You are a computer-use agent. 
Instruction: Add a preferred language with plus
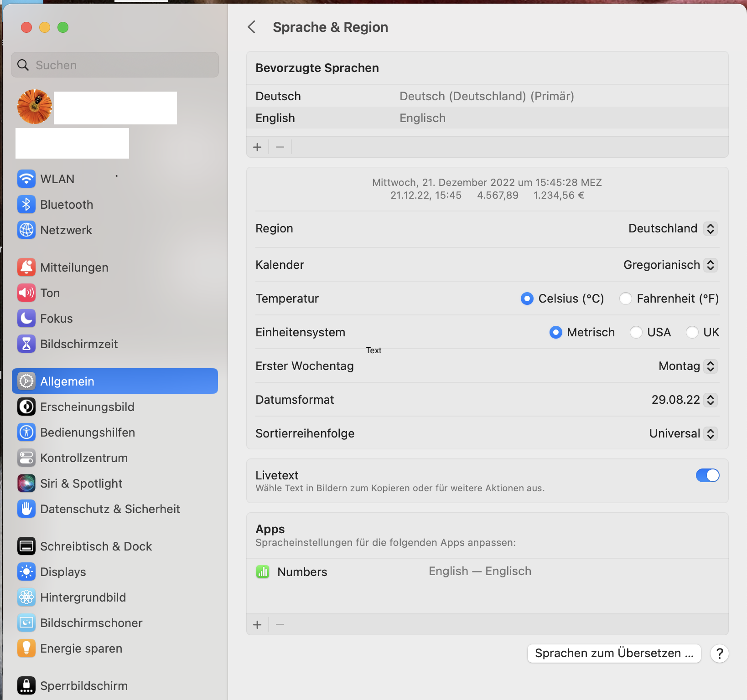pyautogui.click(x=257, y=147)
